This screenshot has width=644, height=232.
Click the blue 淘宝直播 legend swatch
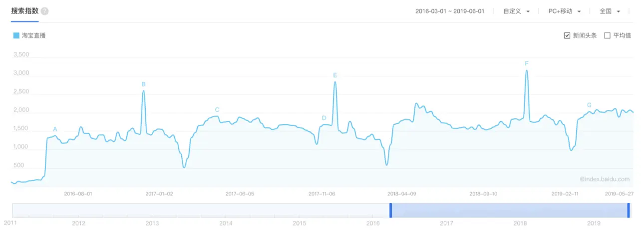coord(16,35)
